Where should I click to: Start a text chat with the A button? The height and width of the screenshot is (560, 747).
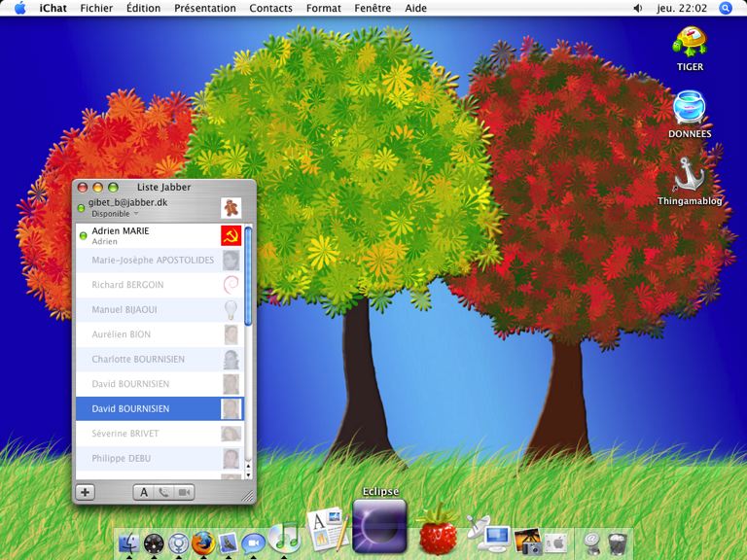[144, 492]
